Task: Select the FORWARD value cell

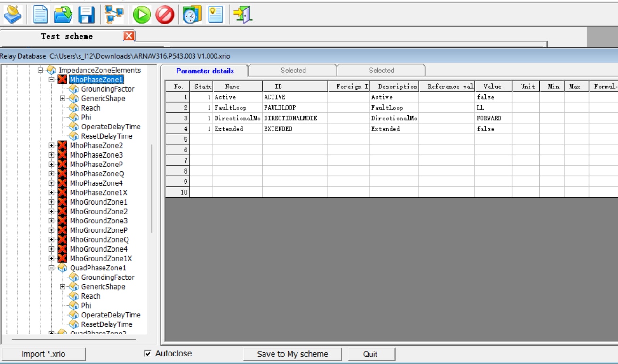Action: pos(493,118)
